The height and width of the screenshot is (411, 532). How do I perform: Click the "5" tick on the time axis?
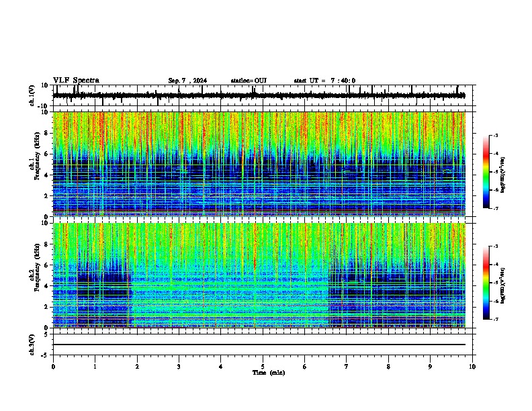pos(263,367)
